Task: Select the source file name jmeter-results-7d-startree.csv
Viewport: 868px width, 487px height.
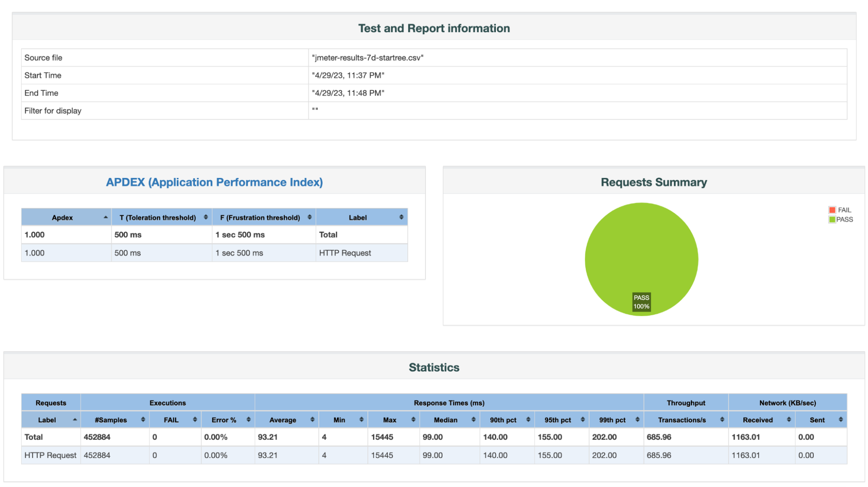Action: (368, 58)
